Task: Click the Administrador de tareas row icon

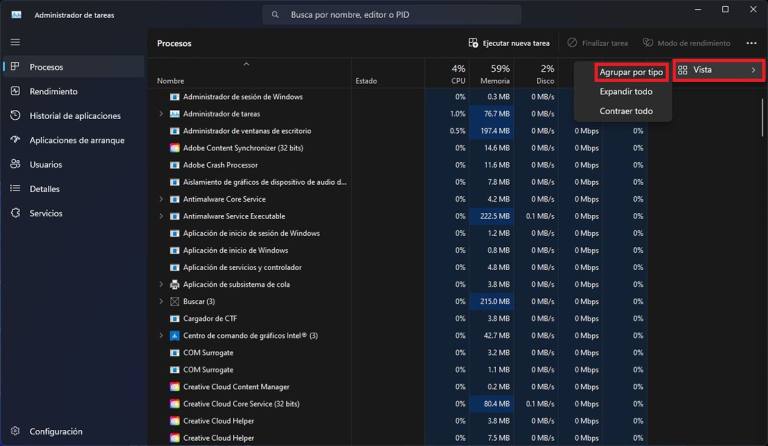Action: point(174,114)
